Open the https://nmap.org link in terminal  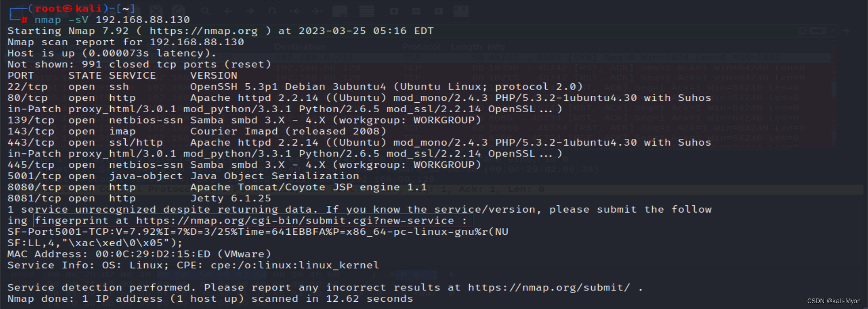tap(203, 31)
